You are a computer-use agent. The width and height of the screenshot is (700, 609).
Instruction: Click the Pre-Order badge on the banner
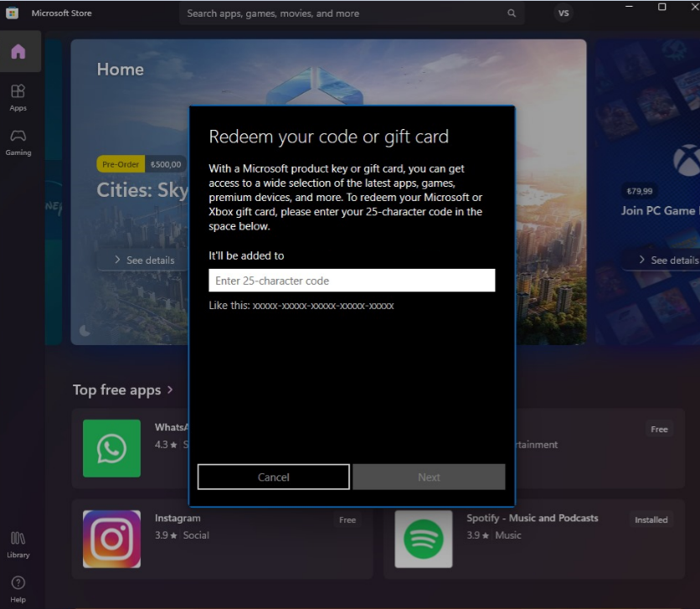[121, 164]
